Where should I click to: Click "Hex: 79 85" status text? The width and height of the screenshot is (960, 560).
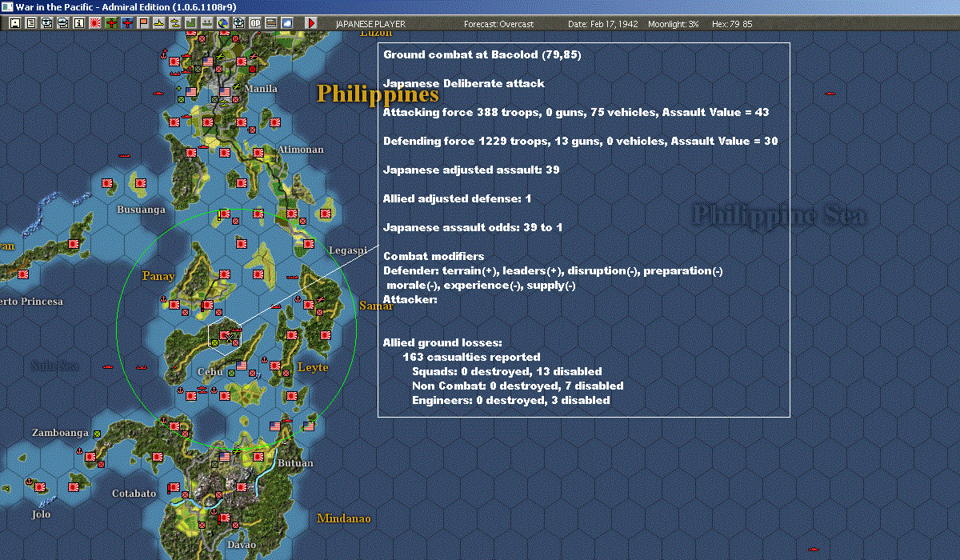730,24
